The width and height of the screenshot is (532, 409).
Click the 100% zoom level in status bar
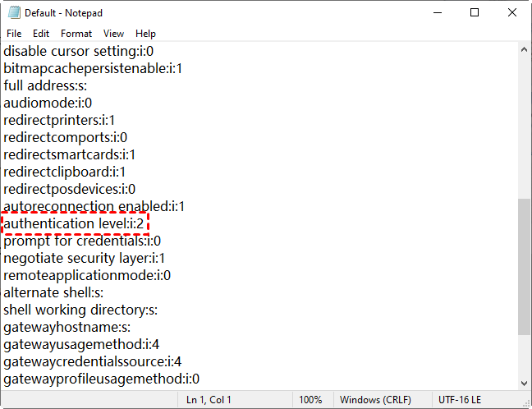point(310,400)
